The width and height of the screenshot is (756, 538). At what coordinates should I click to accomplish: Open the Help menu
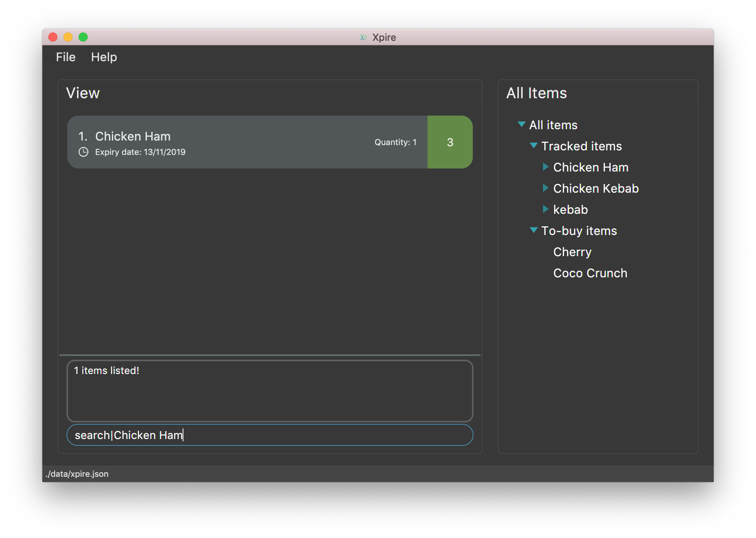pos(103,56)
